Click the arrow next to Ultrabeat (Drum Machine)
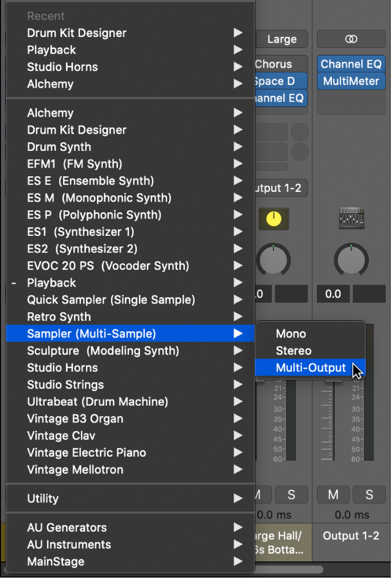This screenshot has width=392, height=578. [x=238, y=402]
